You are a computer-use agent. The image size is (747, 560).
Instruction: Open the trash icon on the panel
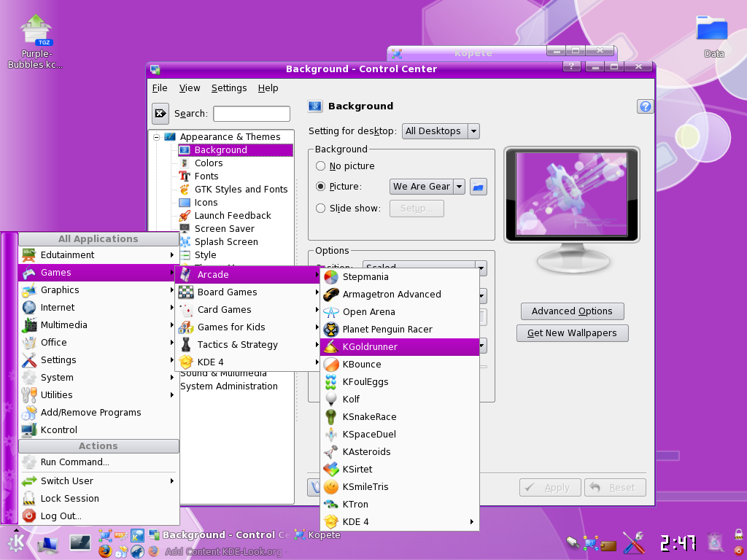(x=715, y=542)
